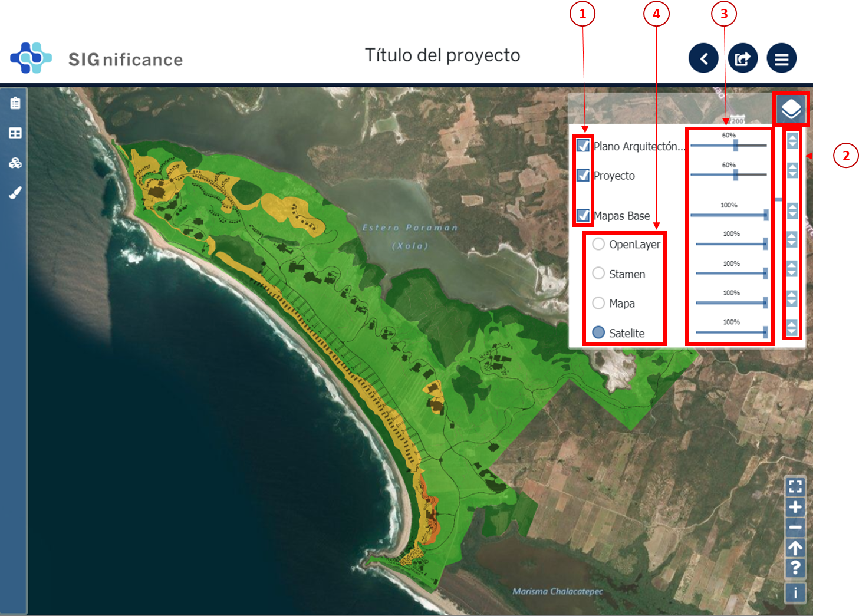Open the table grid icon in left sidebar
The width and height of the screenshot is (859, 616).
[x=15, y=133]
